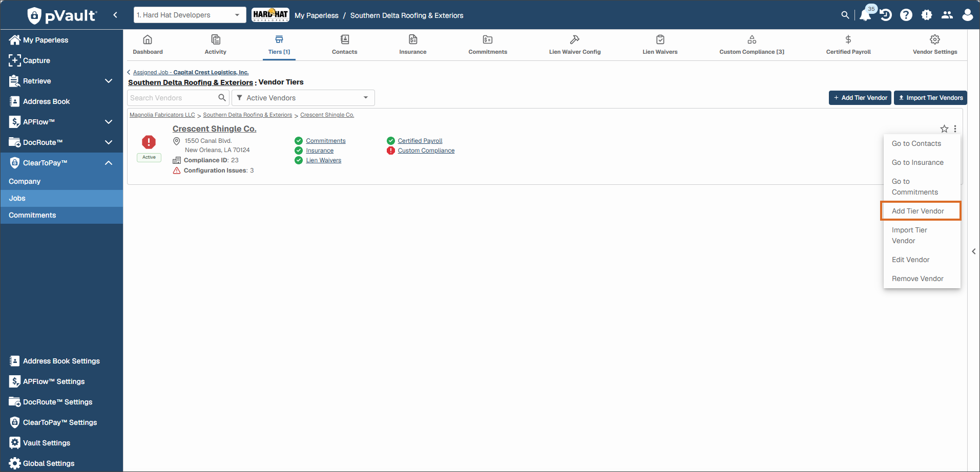Click the search icon in Search Vendors

(x=222, y=98)
